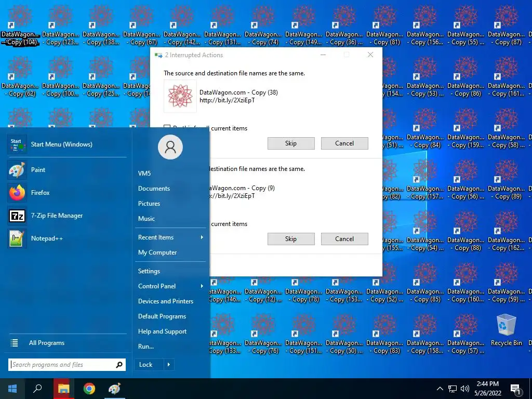Check 'Do this for all current items' in first conflict
The width and height of the screenshot is (532, 399).
167,126
